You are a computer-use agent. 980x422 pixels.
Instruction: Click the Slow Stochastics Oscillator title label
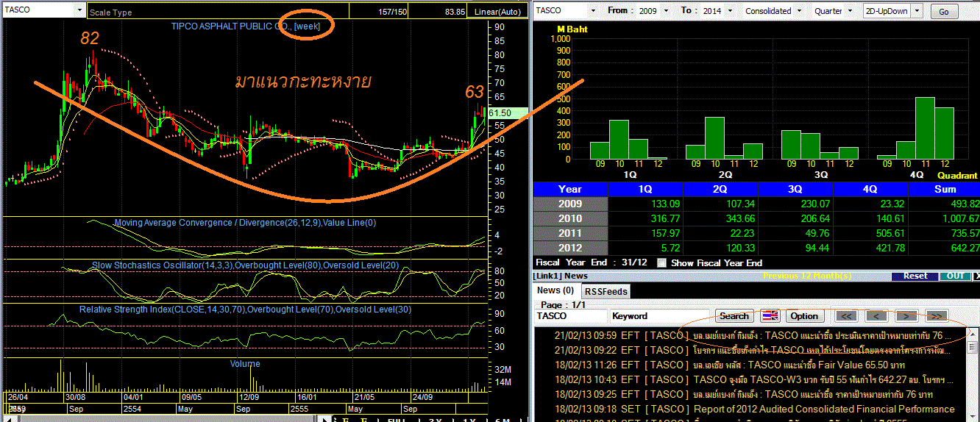pos(245,265)
